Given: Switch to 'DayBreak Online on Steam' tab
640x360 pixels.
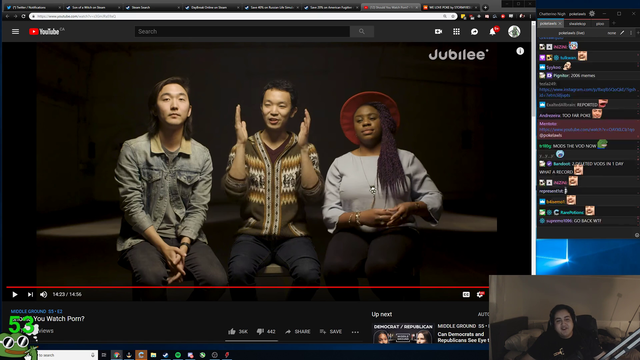Looking at the screenshot, I should pos(211,7).
